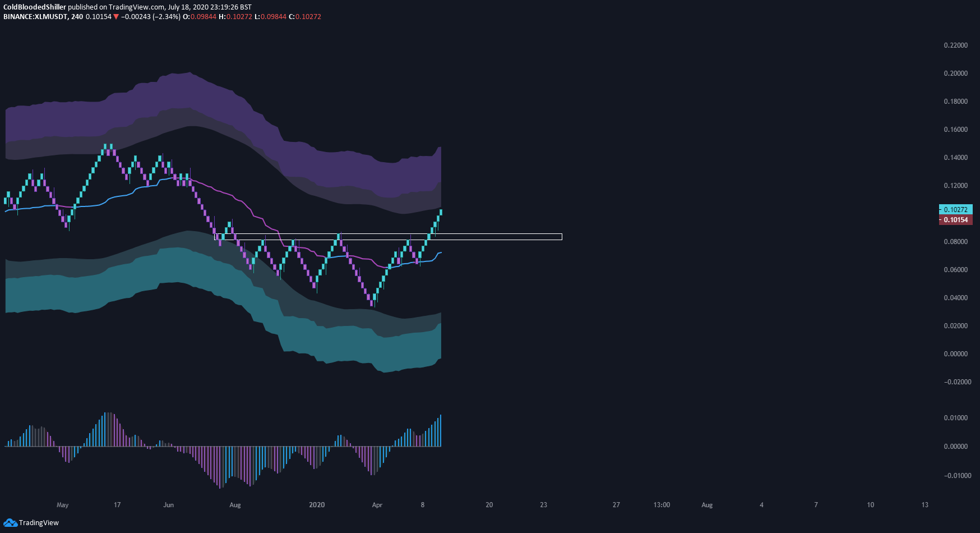
Task: Click the 0.06000 price axis label
Action: pos(956,270)
